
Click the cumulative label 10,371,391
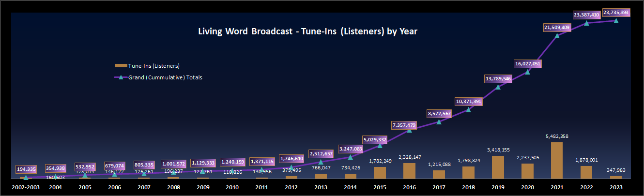click(x=468, y=101)
